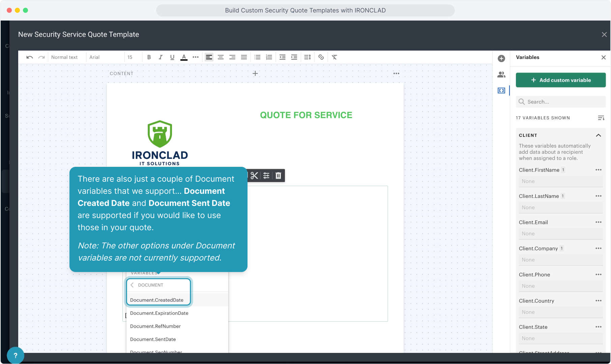Justify the text alignment
Image resolution: width=611 pixels, height=364 pixels.
coord(244,57)
